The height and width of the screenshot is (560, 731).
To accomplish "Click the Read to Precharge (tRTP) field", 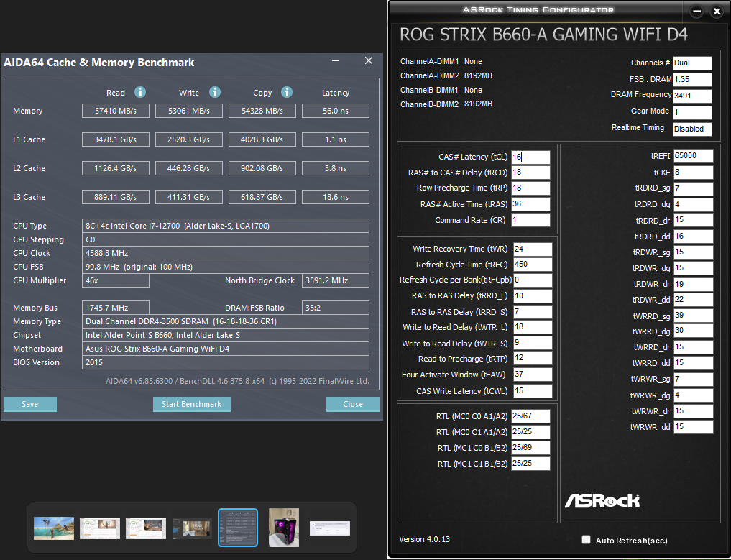I will 533,358.
